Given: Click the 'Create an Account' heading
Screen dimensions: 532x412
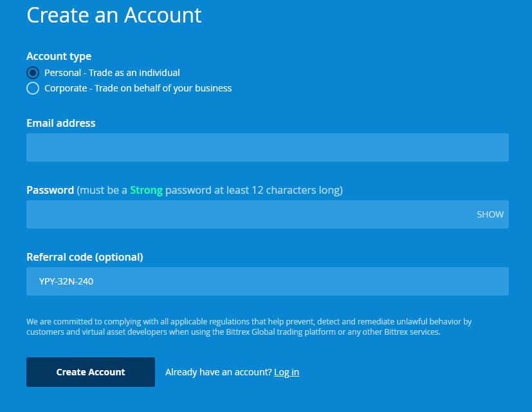Looking at the screenshot, I should click(x=114, y=15).
